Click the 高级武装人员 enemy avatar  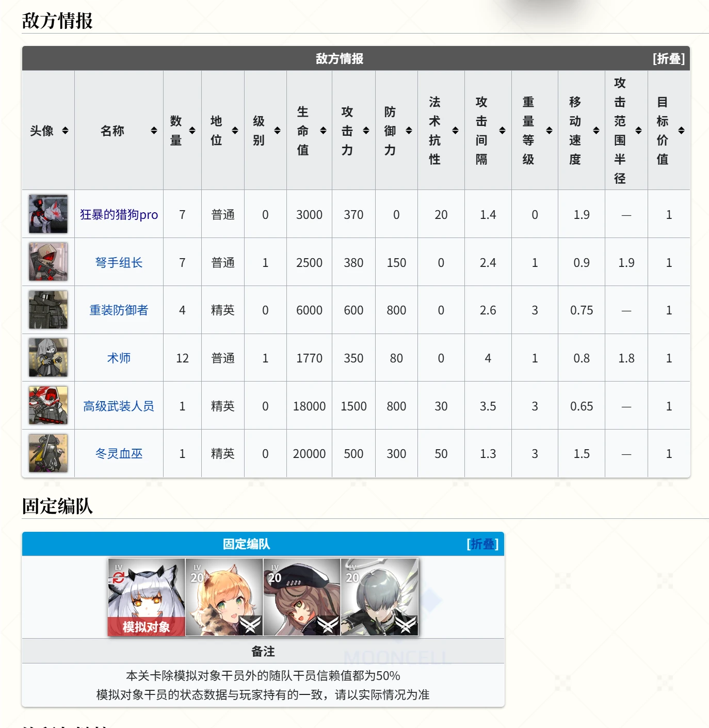click(48, 406)
